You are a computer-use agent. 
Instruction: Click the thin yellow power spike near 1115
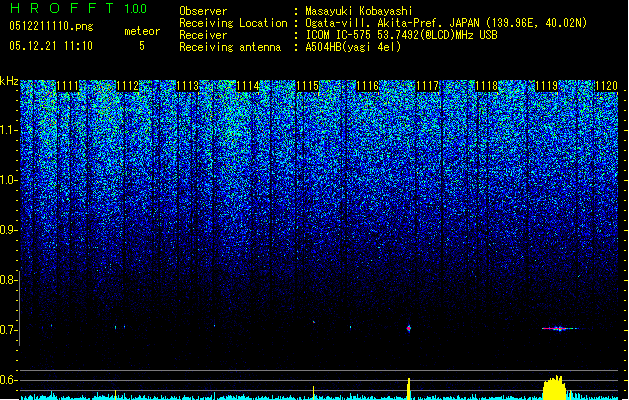click(x=313, y=392)
